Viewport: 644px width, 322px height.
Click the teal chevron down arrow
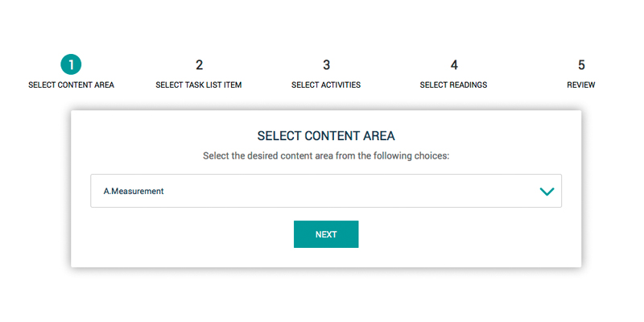pos(547,192)
